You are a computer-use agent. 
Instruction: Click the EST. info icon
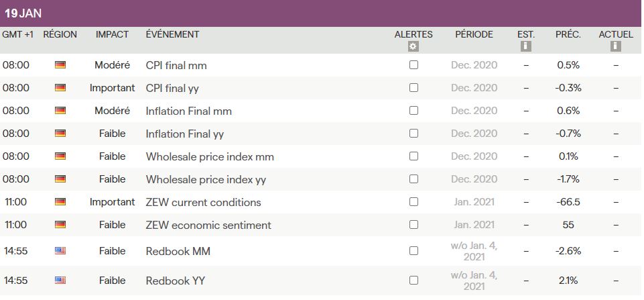[526, 46]
